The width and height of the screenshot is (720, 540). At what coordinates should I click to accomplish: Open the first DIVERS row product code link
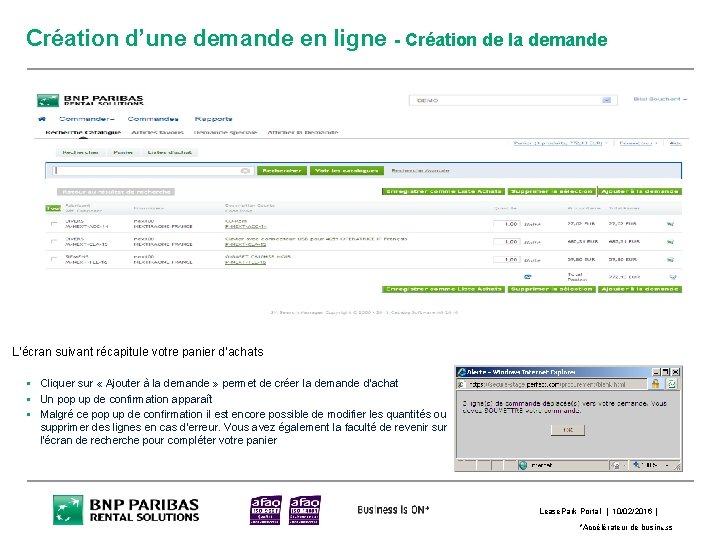245,226
